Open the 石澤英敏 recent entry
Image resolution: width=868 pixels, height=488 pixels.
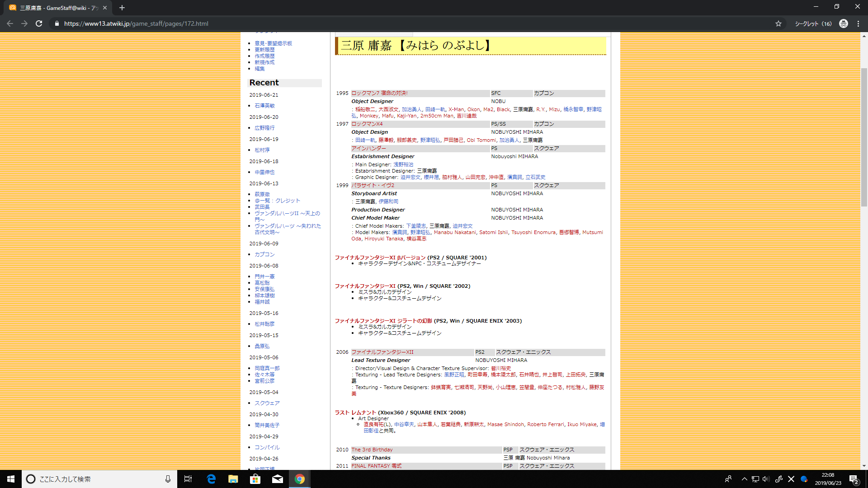click(x=264, y=106)
